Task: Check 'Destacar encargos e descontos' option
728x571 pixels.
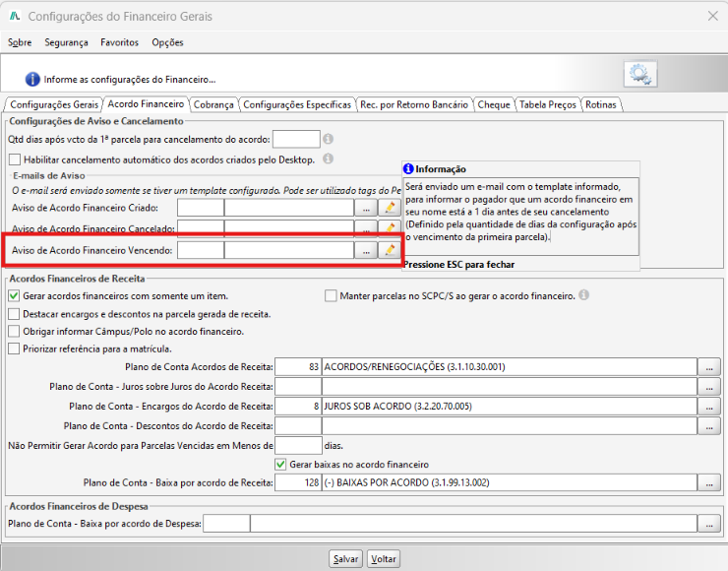Action: 14,314
